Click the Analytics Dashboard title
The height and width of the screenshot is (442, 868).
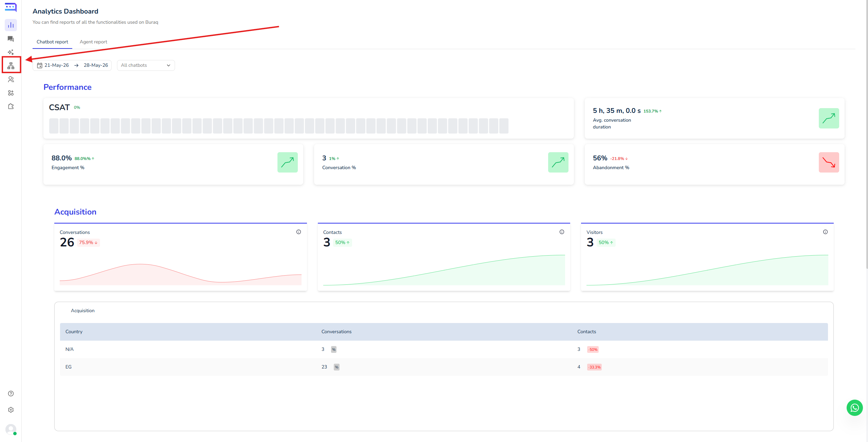pos(65,11)
